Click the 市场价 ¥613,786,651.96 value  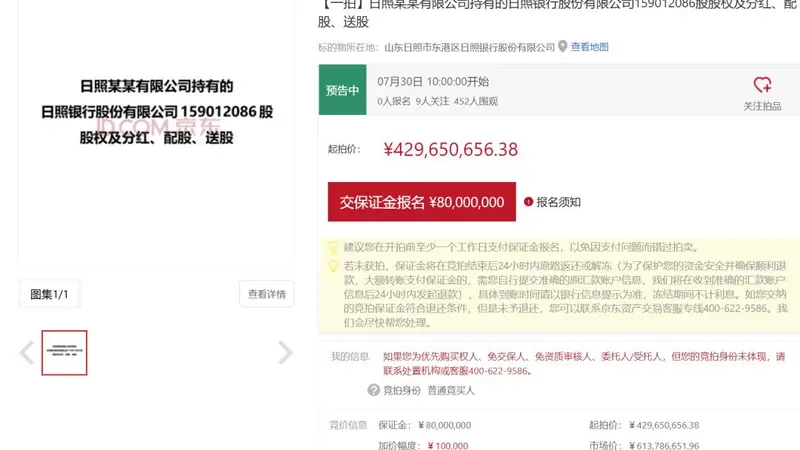(664, 445)
